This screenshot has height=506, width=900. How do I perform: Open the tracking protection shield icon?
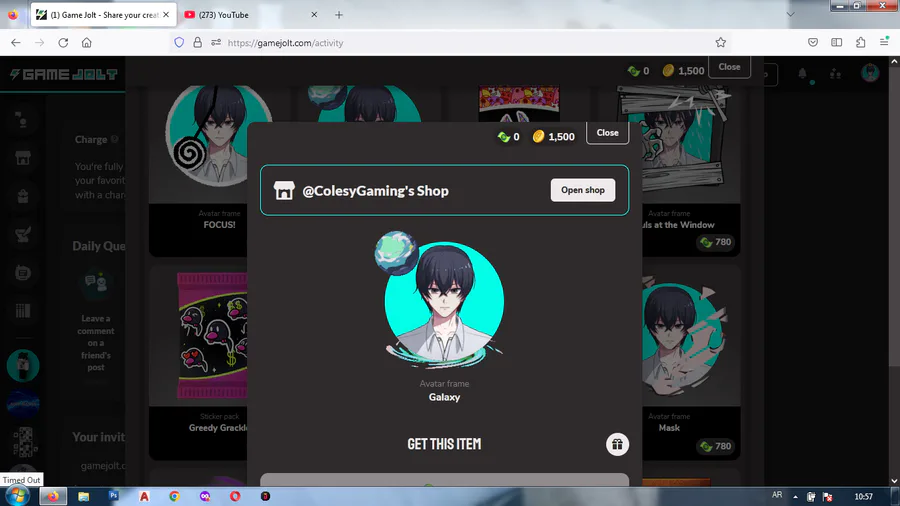[x=179, y=42]
